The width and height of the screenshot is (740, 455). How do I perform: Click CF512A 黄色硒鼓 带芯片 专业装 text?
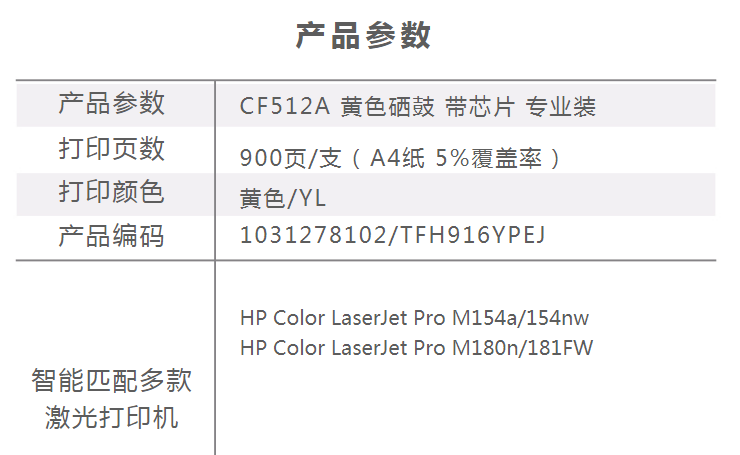pos(418,106)
